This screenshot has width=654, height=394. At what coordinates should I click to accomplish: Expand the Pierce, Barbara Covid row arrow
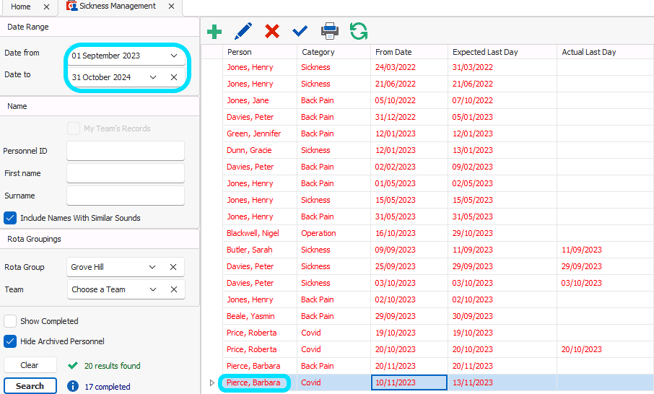click(211, 382)
